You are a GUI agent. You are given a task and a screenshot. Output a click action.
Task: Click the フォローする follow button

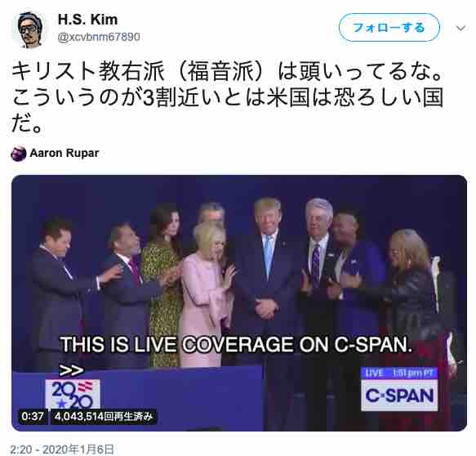tap(389, 28)
